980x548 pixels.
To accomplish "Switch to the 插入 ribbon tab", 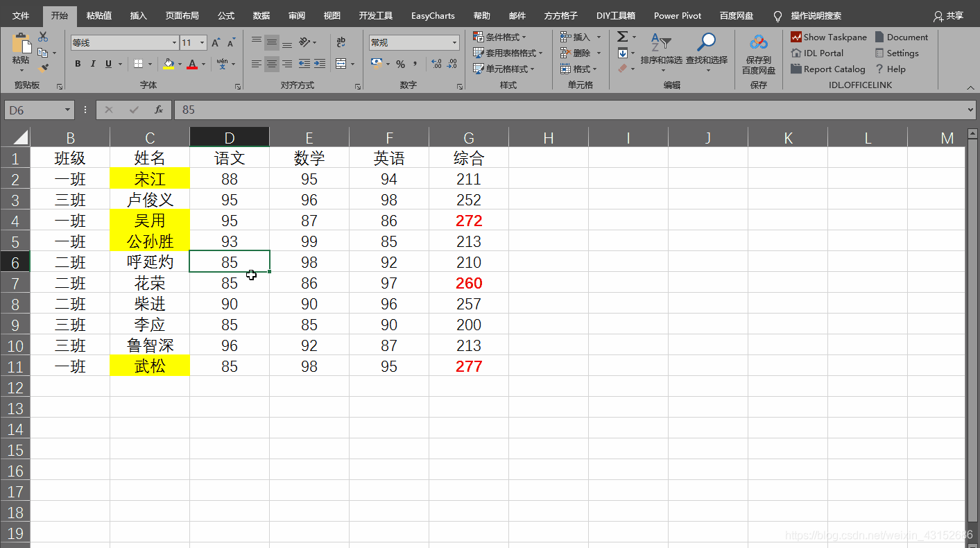I will click(139, 15).
